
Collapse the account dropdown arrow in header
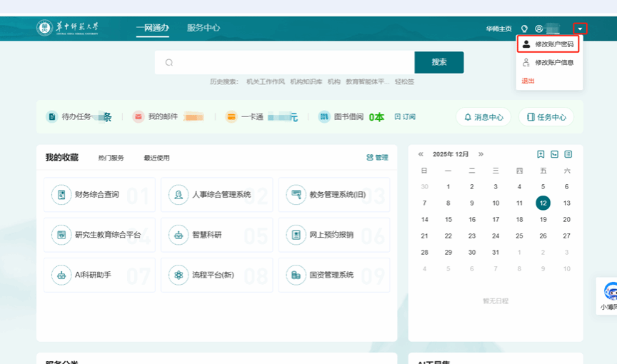580,29
